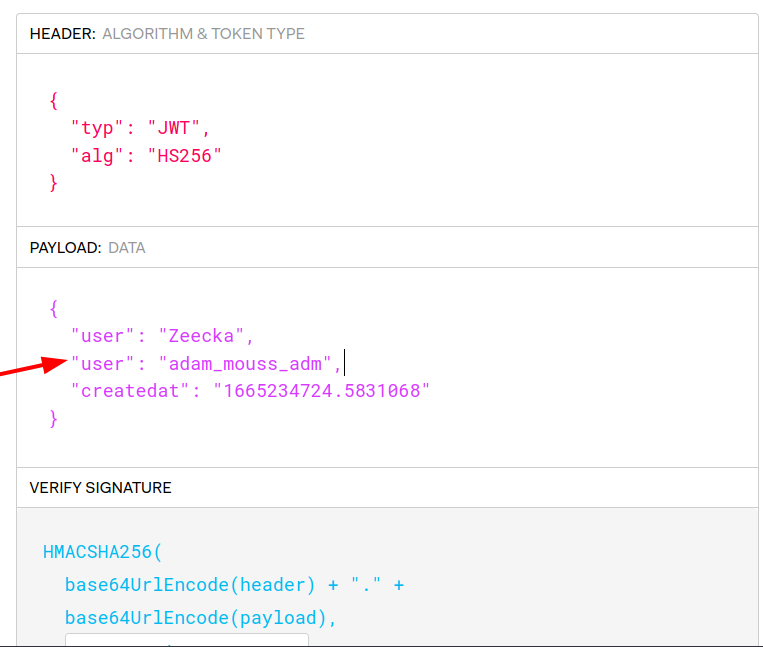Viewport: 763px width, 647px height.
Task: Click opening brace of payload JSON
Action: click(x=54, y=308)
